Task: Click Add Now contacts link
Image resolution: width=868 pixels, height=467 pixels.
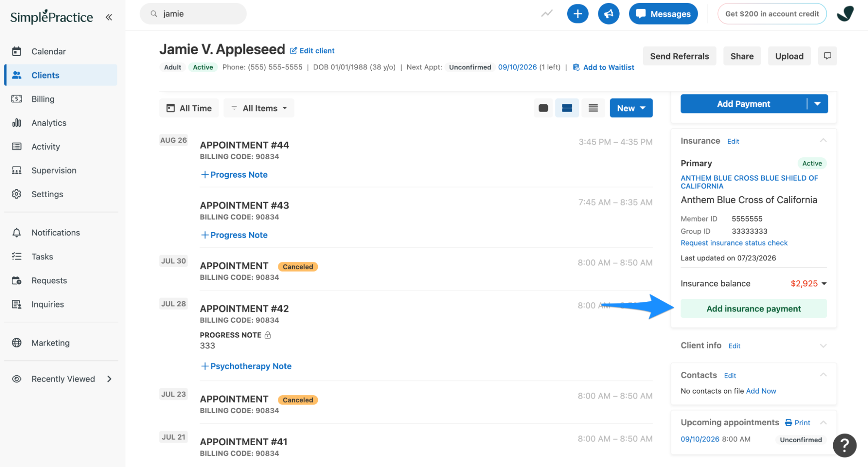Action: click(x=761, y=391)
